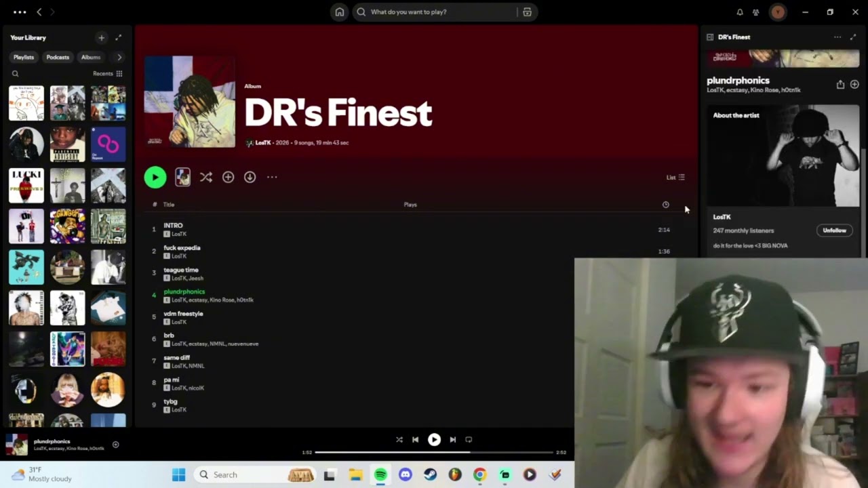This screenshot has width=868, height=488.
Task: Add plundrphonics to library in right panel
Action: pos(854,85)
